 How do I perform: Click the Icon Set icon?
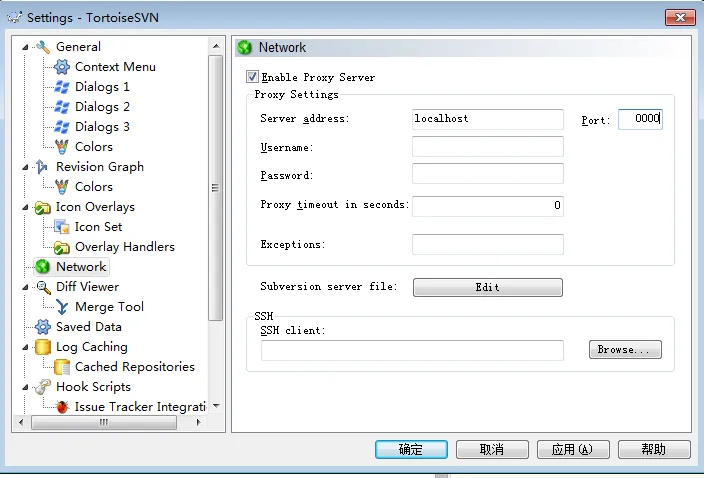pyautogui.click(x=62, y=227)
